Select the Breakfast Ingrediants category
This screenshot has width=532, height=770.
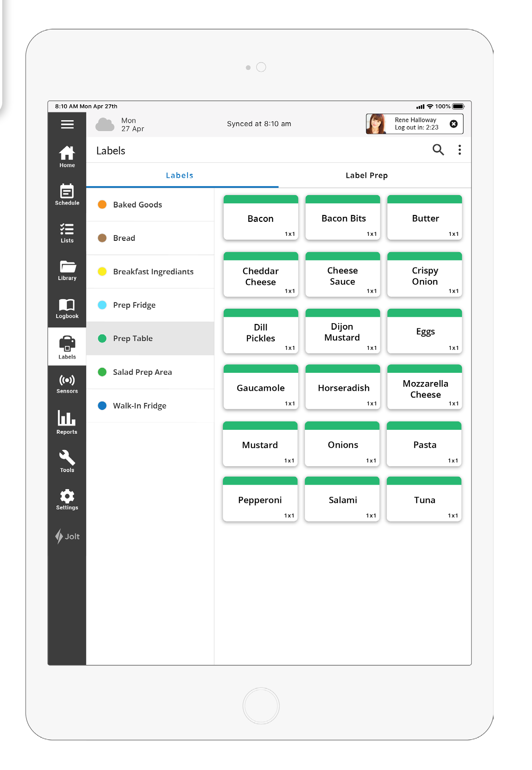(x=150, y=272)
